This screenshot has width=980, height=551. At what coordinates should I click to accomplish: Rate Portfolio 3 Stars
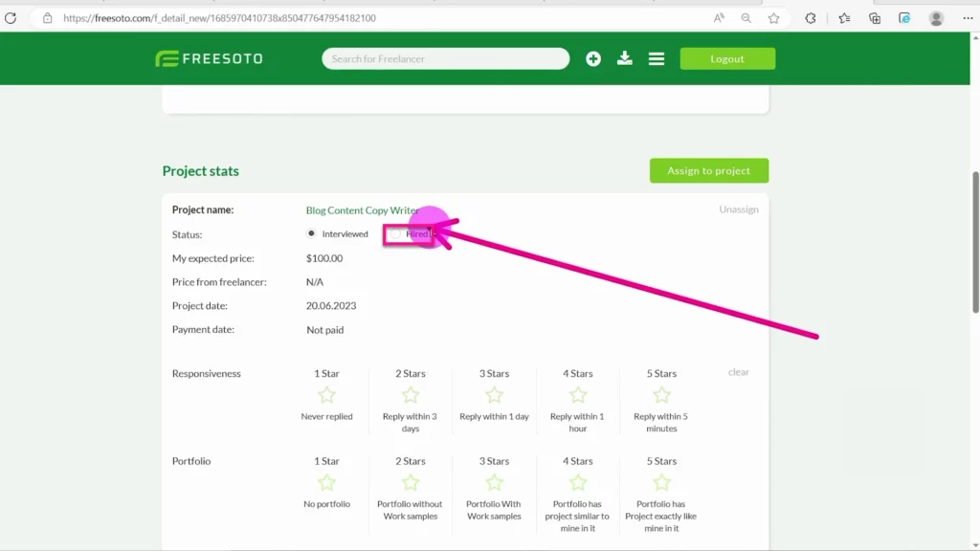click(494, 482)
